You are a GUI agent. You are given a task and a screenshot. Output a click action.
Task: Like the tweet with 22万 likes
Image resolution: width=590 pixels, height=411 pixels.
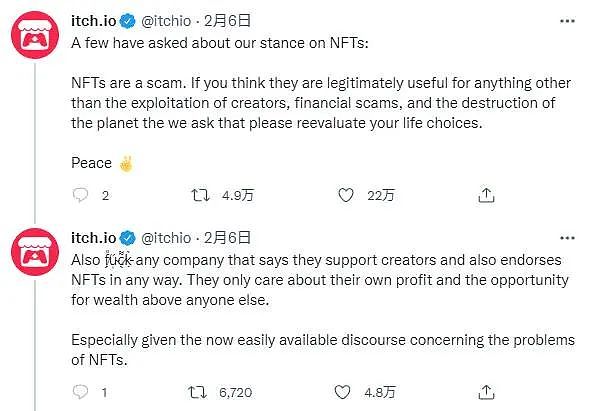[345, 195]
